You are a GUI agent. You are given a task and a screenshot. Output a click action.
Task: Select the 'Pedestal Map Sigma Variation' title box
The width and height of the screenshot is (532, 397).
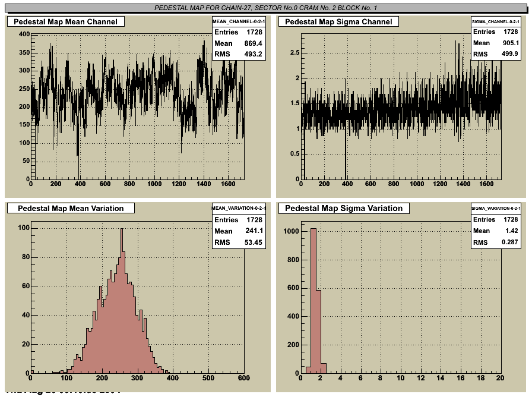344,208
